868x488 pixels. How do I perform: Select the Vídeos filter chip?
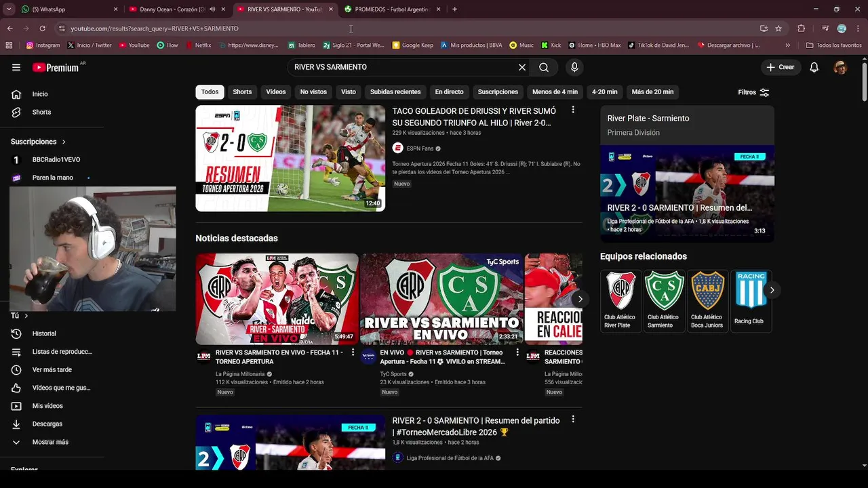point(276,92)
